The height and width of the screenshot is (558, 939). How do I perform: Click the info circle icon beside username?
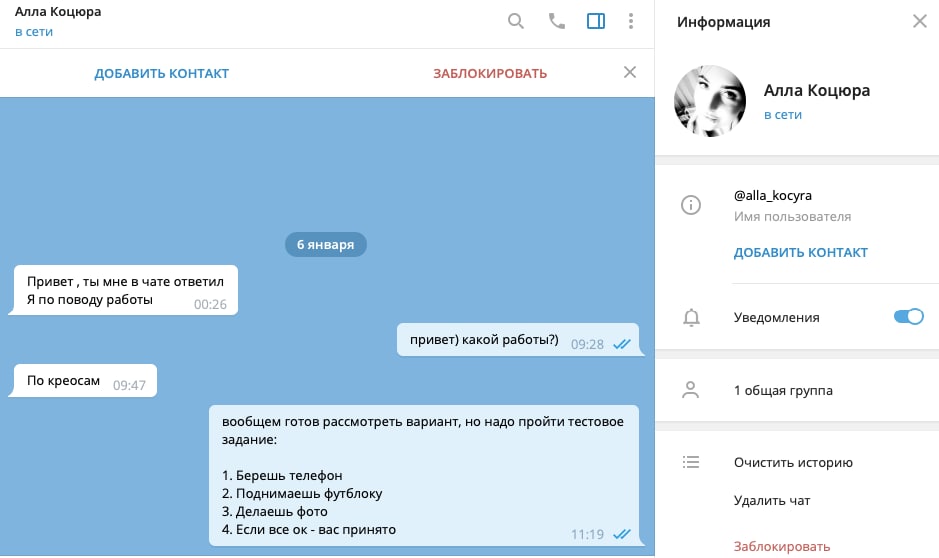[690, 205]
